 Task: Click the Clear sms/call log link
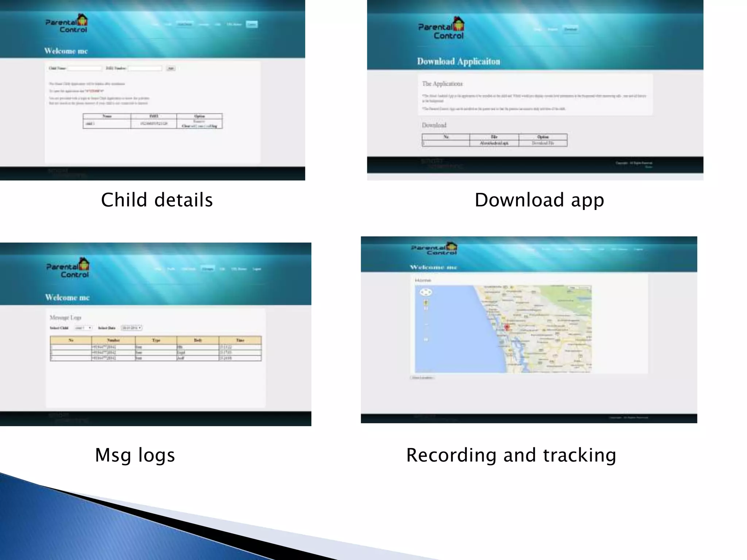point(199,126)
